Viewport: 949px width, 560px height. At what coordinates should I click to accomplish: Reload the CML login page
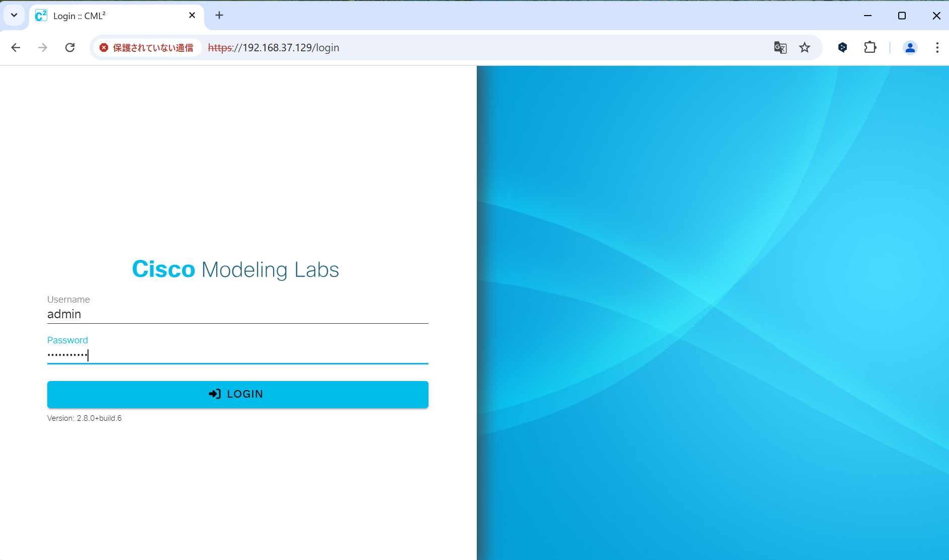[x=70, y=48]
